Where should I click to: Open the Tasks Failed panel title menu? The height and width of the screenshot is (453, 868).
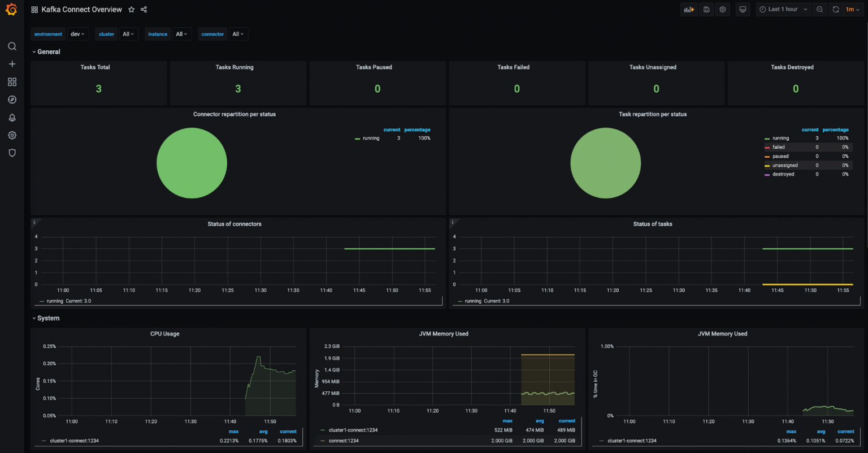pos(513,67)
